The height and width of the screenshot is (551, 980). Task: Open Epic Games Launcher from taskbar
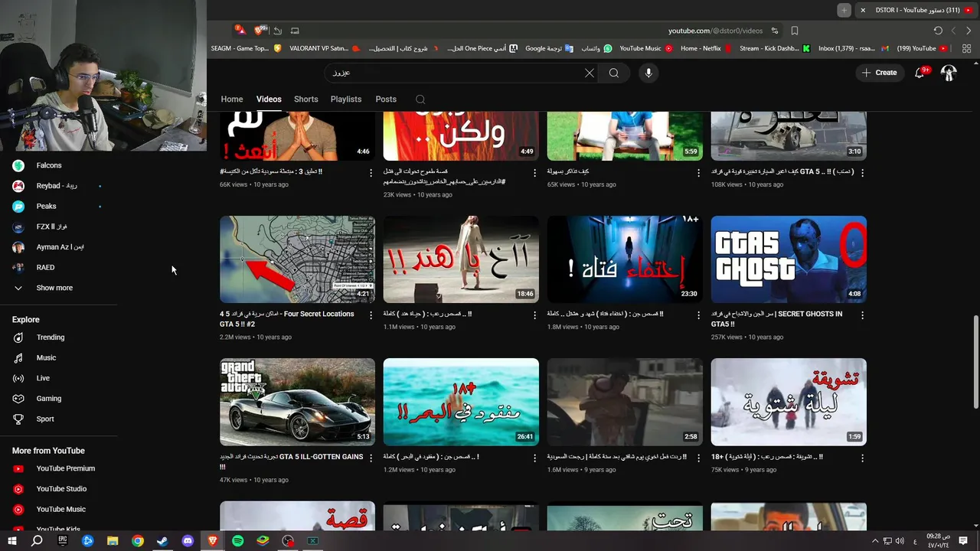point(62,541)
